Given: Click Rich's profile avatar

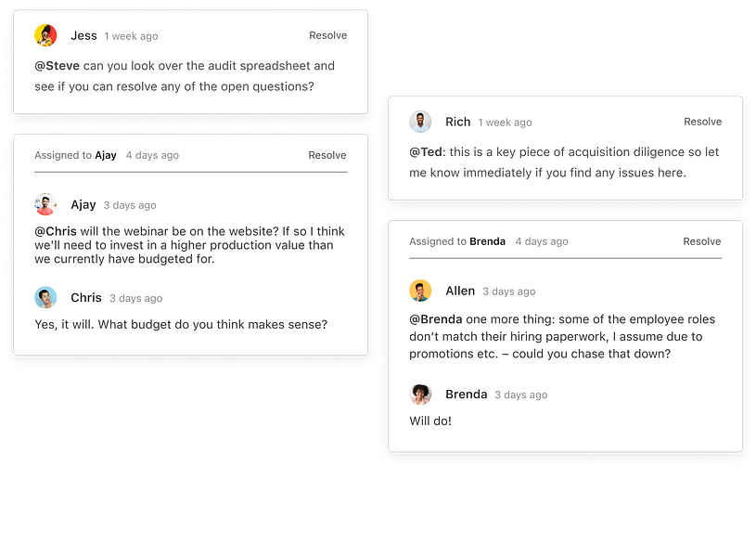Looking at the screenshot, I should (420, 122).
